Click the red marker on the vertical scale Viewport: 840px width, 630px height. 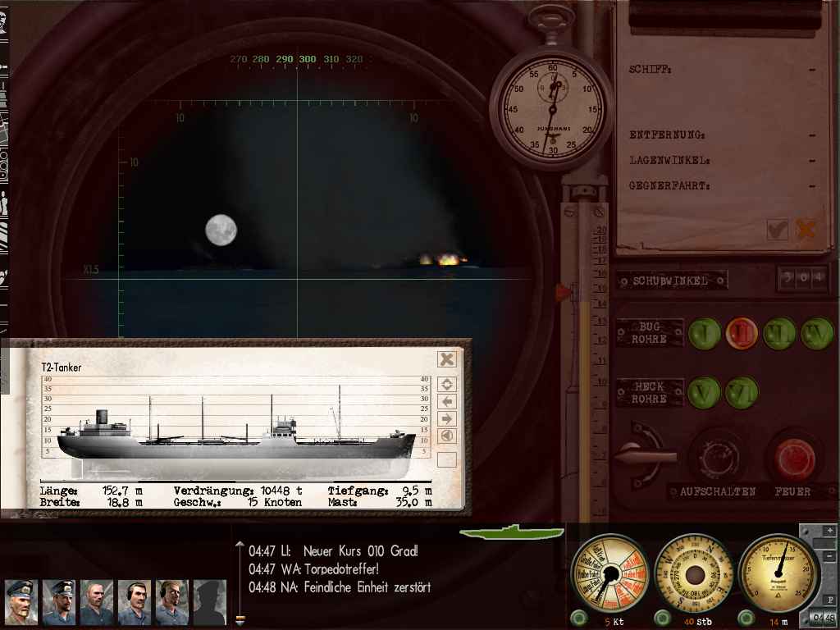pos(563,292)
